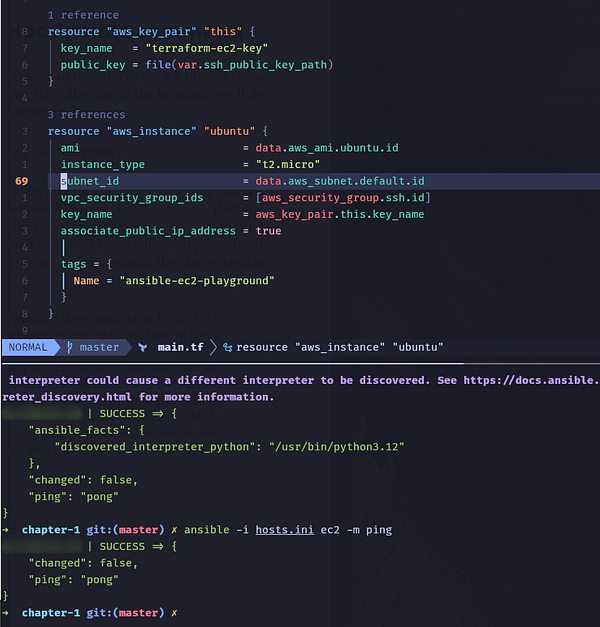Click aws_key_pair.this.key_name reference
The width and height of the screenshot is (600, 627).
340,214
